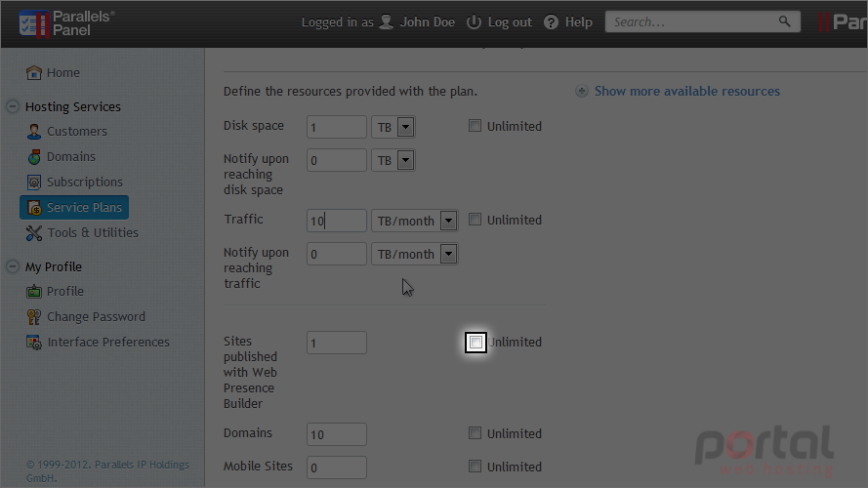Click the Change Password keys icon
868x488 pixels.
coord(34,316)
